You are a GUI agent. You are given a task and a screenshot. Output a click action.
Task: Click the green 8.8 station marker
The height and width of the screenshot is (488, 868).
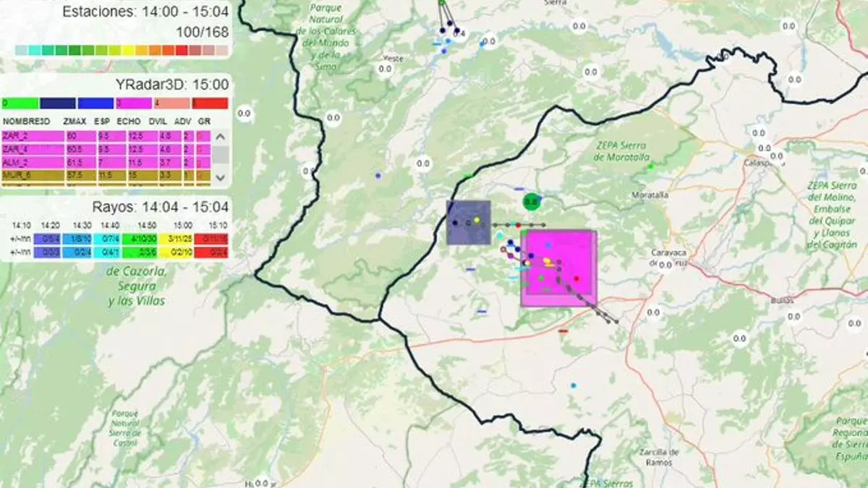point(532,202)
